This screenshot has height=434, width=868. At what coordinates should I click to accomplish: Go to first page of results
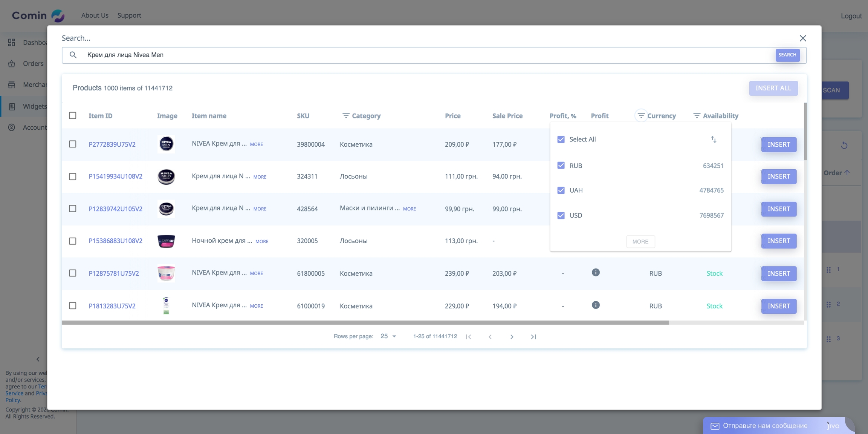[468, 337]
